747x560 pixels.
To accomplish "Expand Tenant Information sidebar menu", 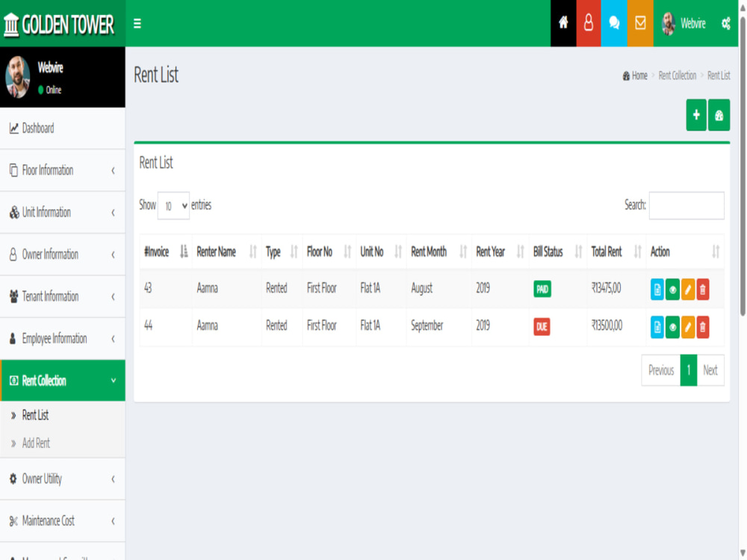I will coord(63,296).
